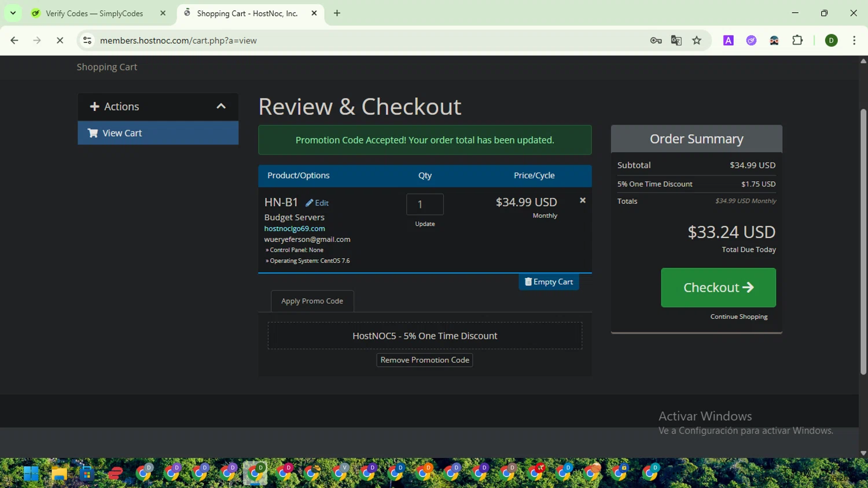Viewport: 868px width, 488px height.
Task: Edit the HN-B1 product configuration
Action: [317, 203]
